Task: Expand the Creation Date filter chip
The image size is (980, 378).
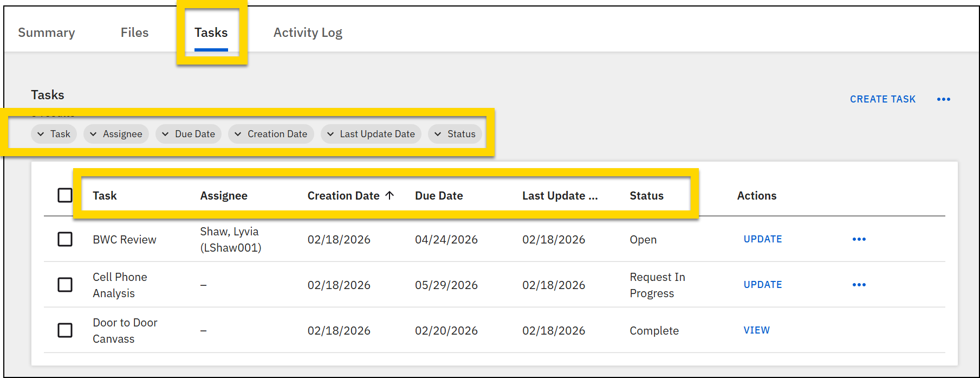Action: pyautogui.click(x=271, y=134)
